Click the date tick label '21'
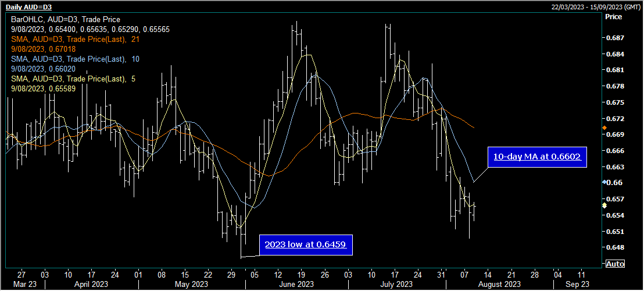 pyautogui.click(x=511, y=275)
